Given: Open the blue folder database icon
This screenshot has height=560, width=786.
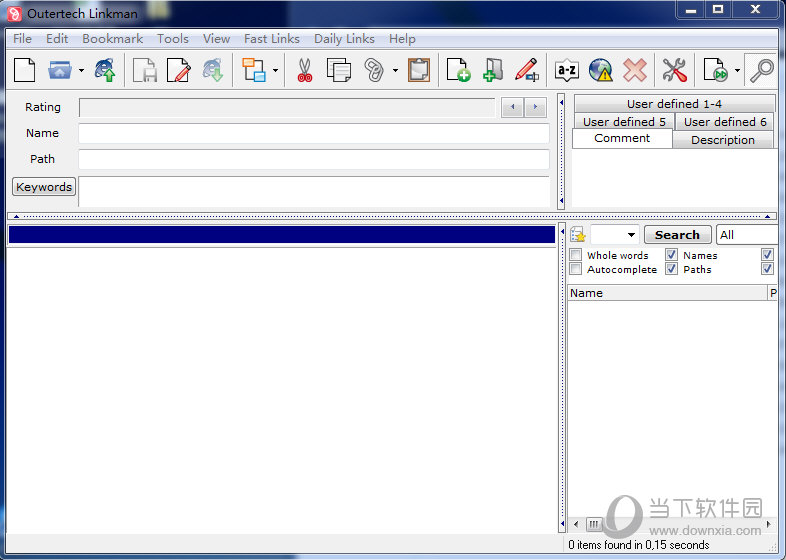Looking at the screenshot, I should point(60,70).
